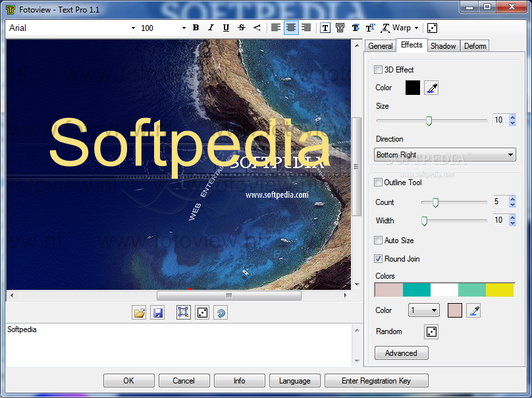Viewport: 532px width, 398px height.
Task: Click the Language button
Action: (x=294, y=381)
